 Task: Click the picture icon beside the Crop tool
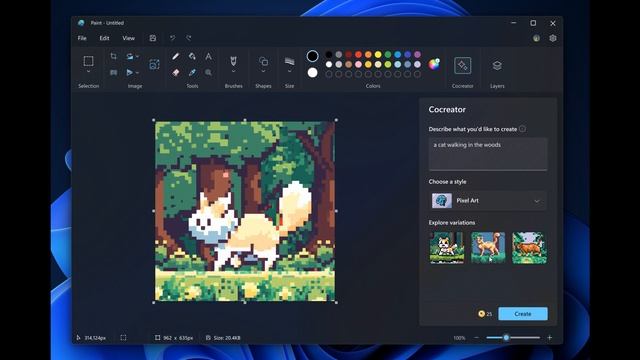tap(129, 56)
